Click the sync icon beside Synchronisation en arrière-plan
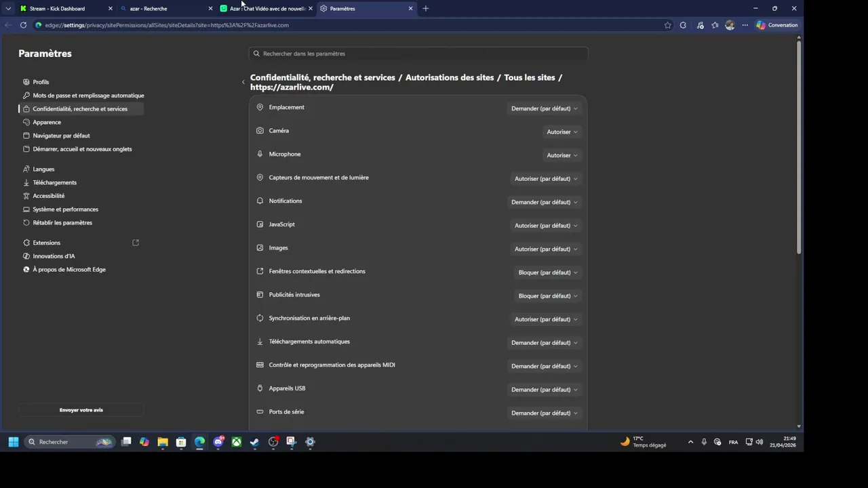868x488 pixels. point(260,318)
